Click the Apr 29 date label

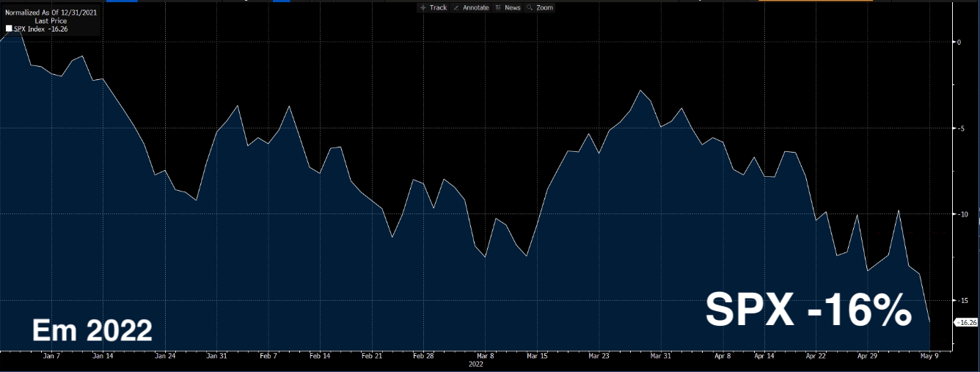click(867, 356)
